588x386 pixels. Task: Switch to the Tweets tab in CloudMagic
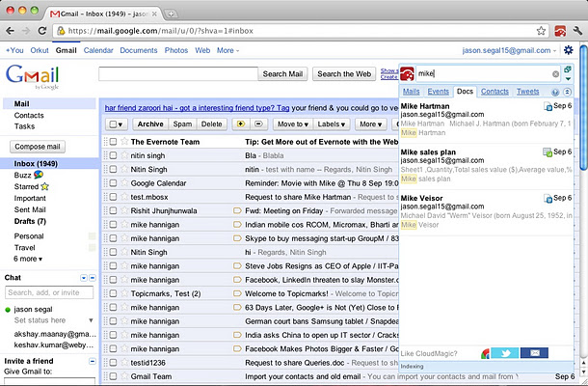coord(527,92)
